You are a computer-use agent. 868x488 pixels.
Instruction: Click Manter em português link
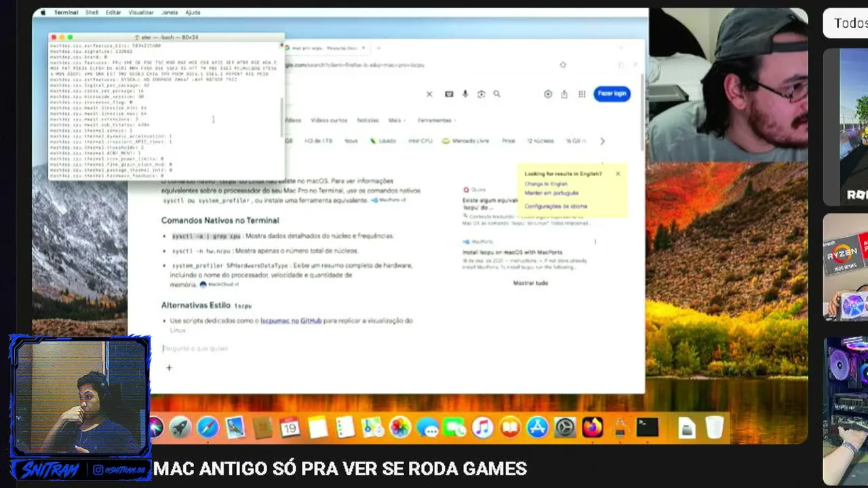(x=551, y=193)
